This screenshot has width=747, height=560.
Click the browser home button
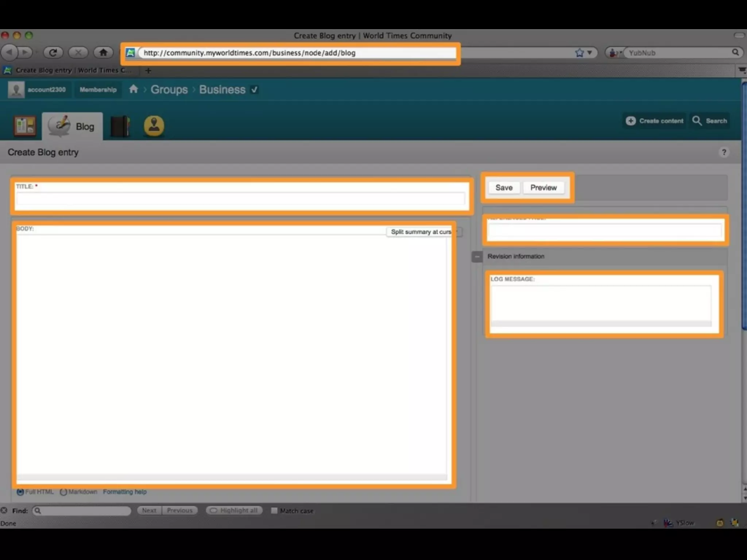pos(103,52)
